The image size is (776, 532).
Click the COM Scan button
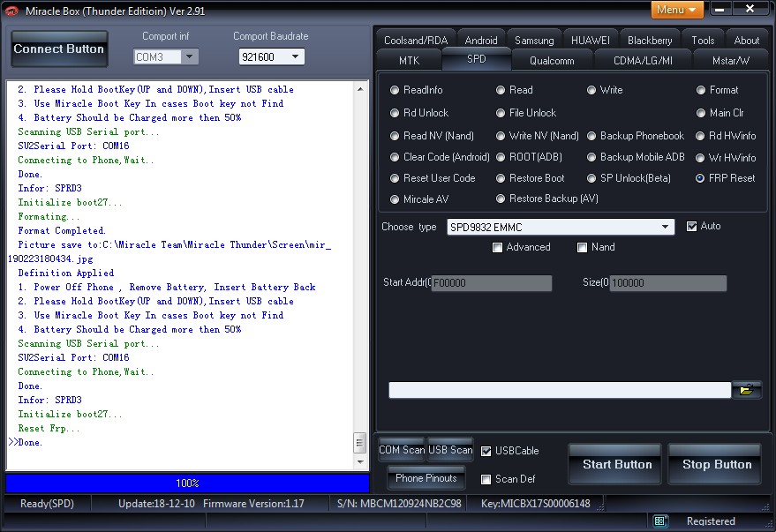(402, 450)
